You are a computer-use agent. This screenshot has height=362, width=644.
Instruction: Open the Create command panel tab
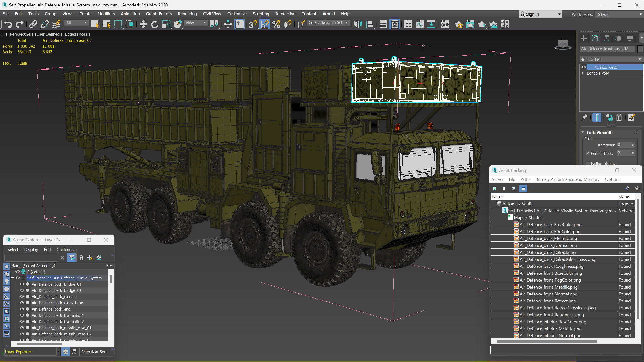(x=583, y=38)
